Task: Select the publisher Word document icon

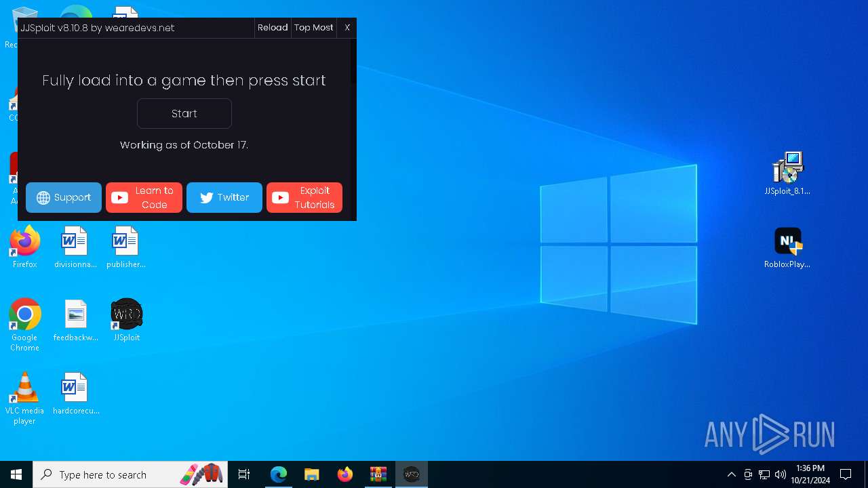Action: 126,247
